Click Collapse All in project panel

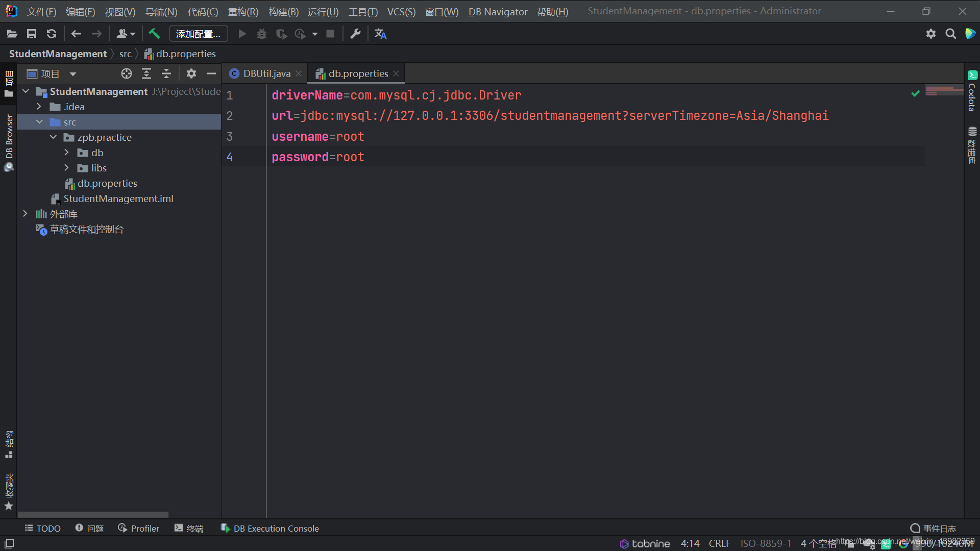click(x=166, y=73)
